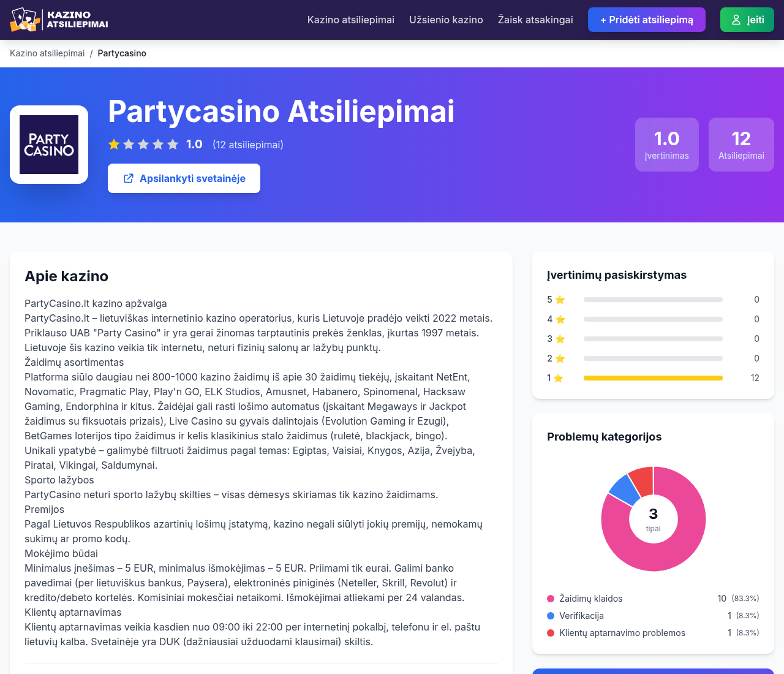
Task: Click the count 12 in the 1-star row
Action: 755,378
